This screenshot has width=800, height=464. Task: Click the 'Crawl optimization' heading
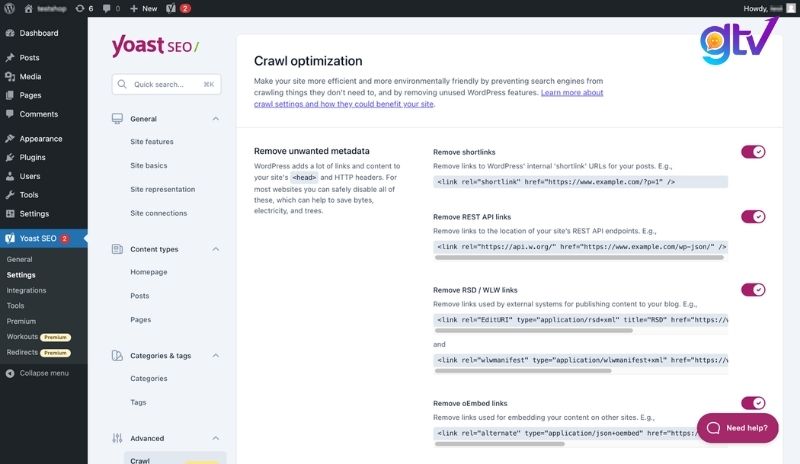click(x=308, y=61)
